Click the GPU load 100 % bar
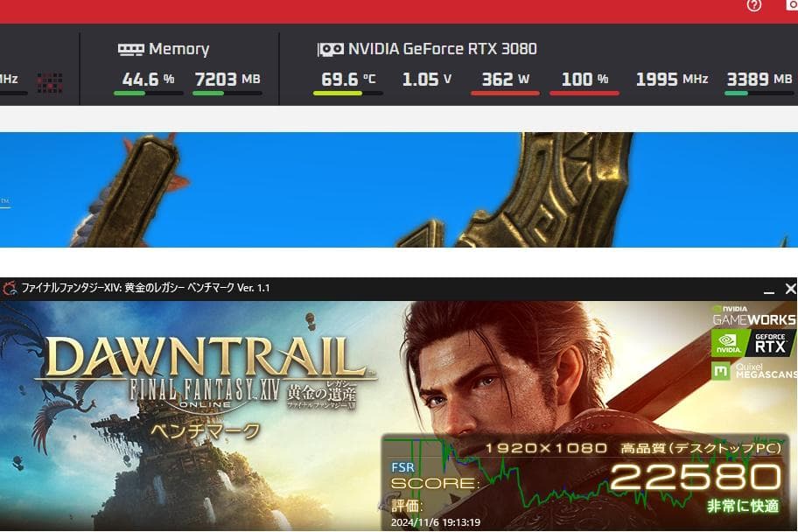This screenshot has height=532, width=798. tap(584, 93)
